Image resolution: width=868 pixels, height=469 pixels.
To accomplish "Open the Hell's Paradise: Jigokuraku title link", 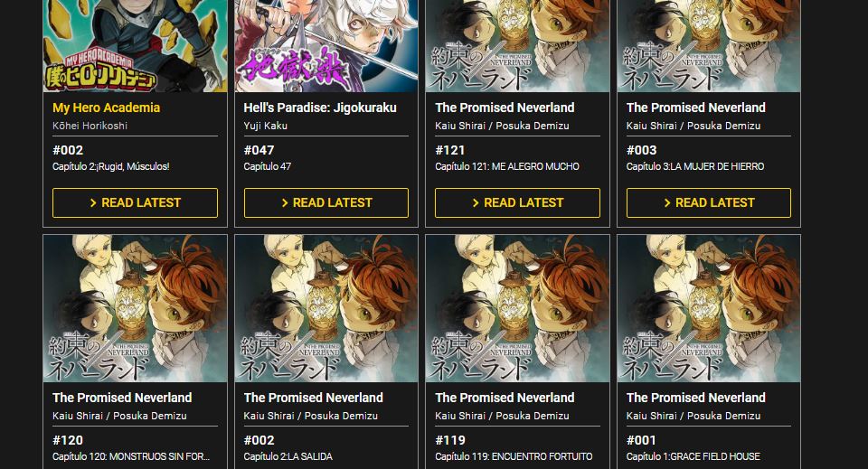I will (x=320, y=108).
